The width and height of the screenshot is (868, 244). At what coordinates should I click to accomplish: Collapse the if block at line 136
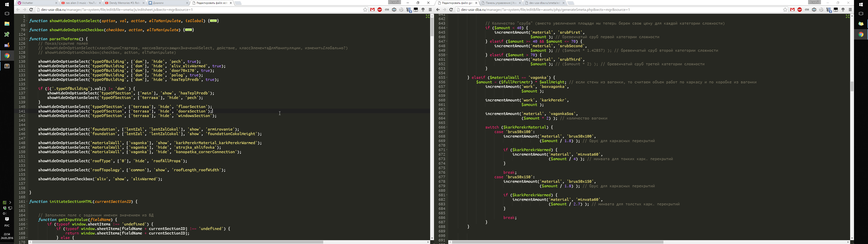(x=27, y=89)
